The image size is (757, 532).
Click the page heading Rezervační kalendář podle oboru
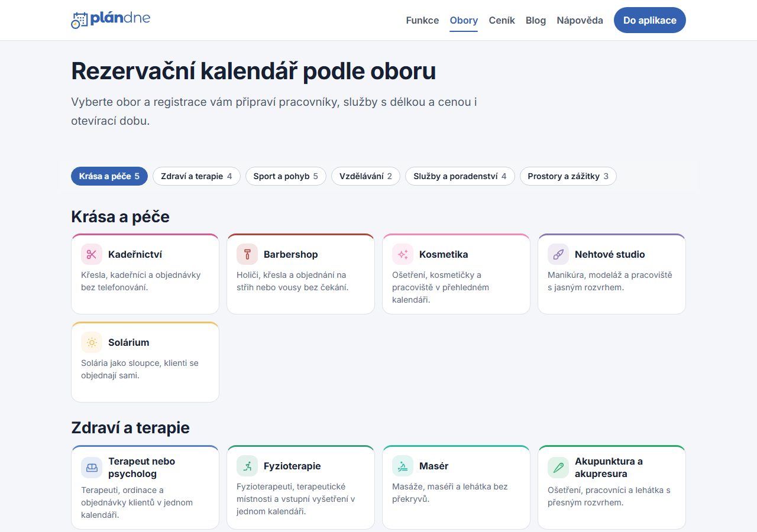coord(253,71)
